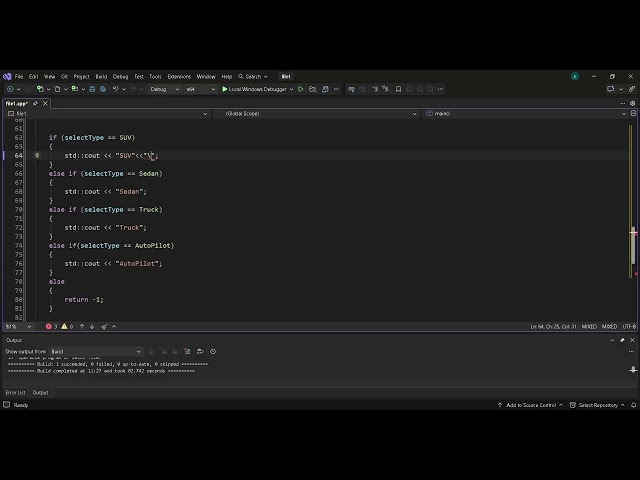This screenshot has height=480, width=640.
Task: Click the yellow warnings count indicator
Action: pos(67,327)
